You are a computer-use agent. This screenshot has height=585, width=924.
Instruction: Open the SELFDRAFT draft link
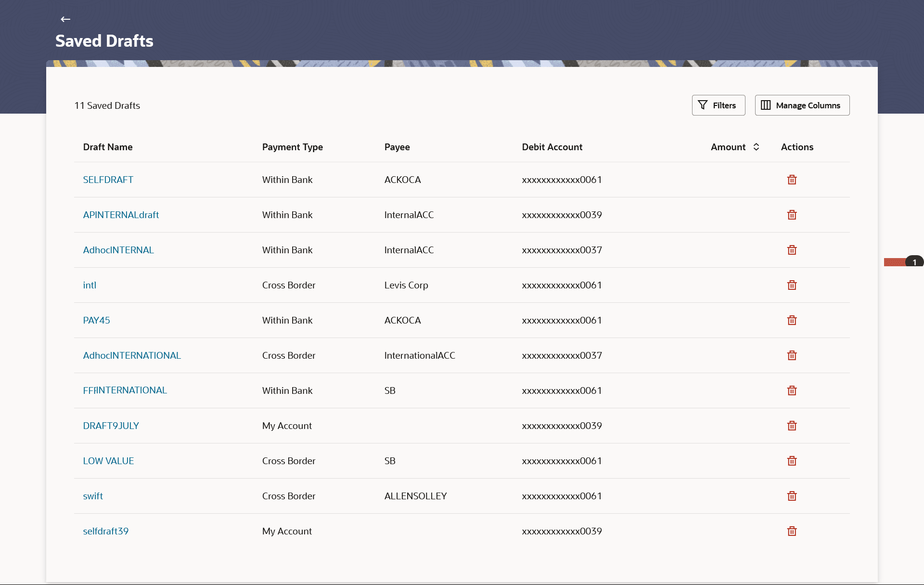coord(108,180)
